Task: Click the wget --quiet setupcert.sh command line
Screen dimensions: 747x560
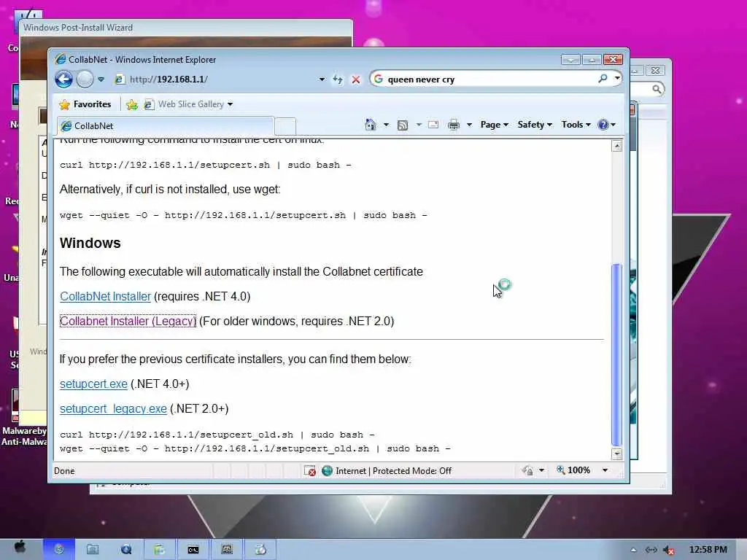Action: pos(244,215)
